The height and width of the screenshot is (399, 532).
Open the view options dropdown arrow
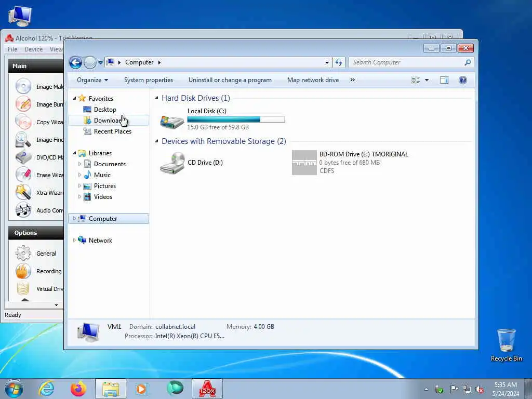[427, 80]
